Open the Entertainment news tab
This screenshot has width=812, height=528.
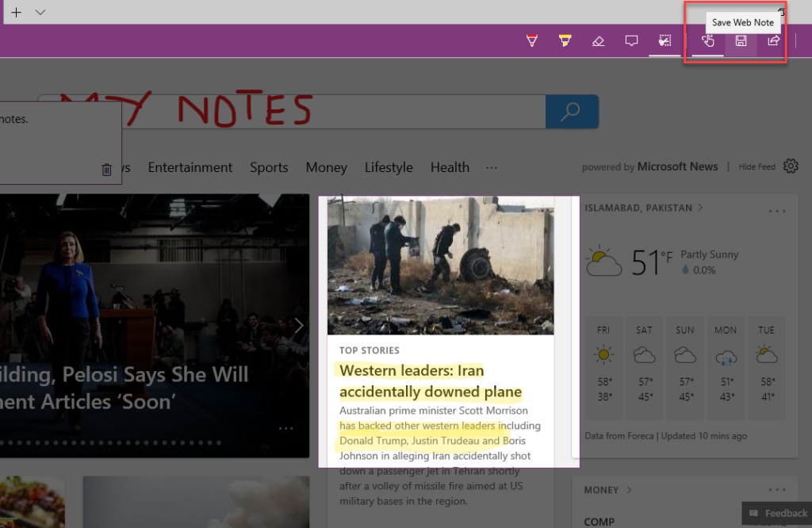190,167
